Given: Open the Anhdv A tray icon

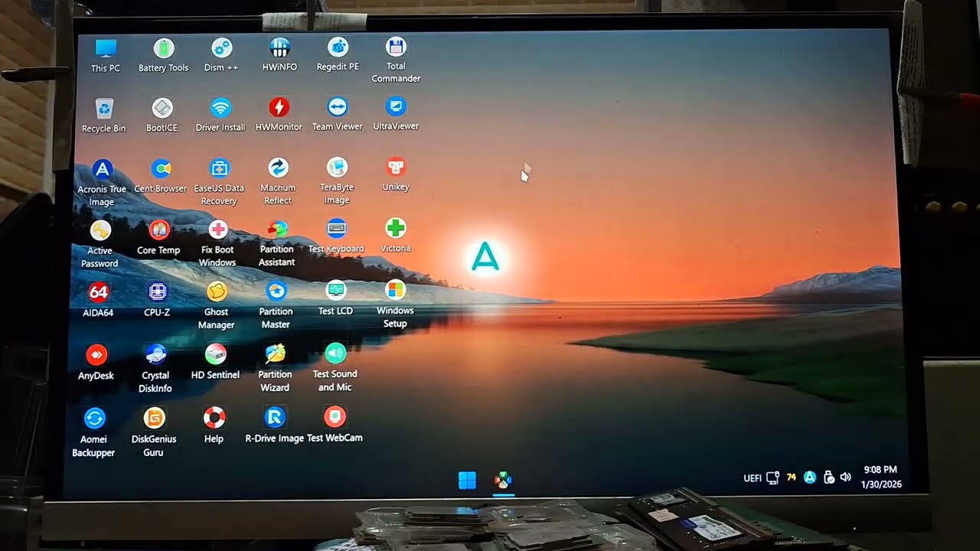Looking at the screenshot, I should point(809,478).
